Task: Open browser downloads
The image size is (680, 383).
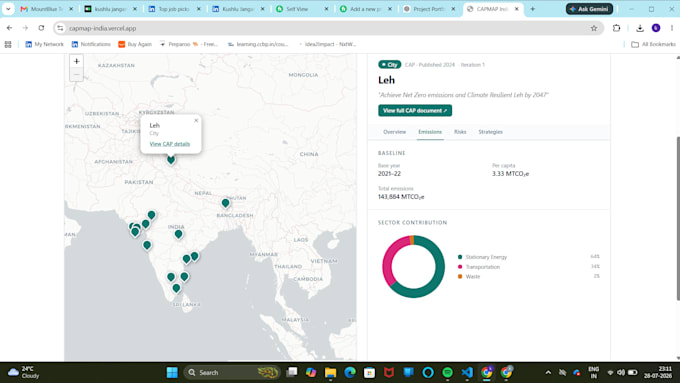Action: pyautogui.click(x=640, y=28)
